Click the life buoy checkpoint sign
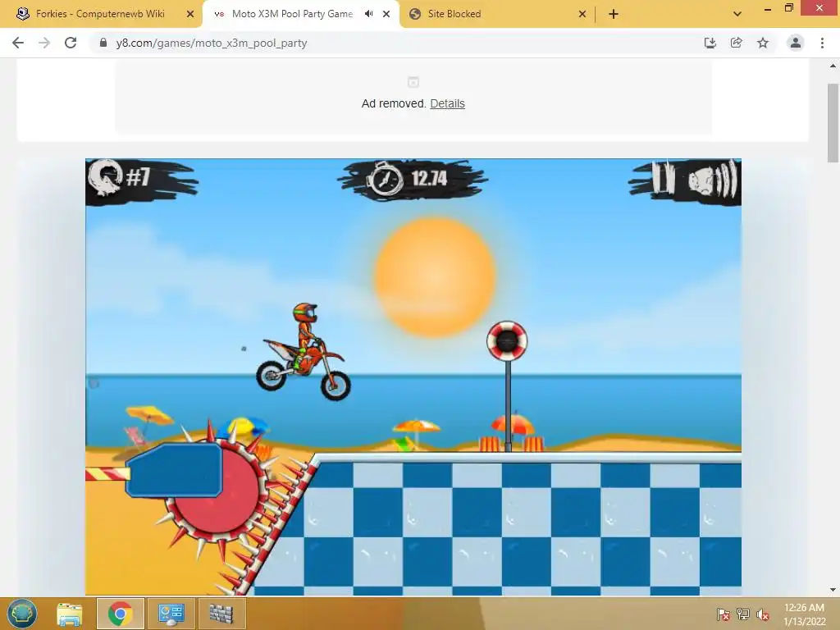Viewport: 840px width, 630px height. (x=507, y=340)
